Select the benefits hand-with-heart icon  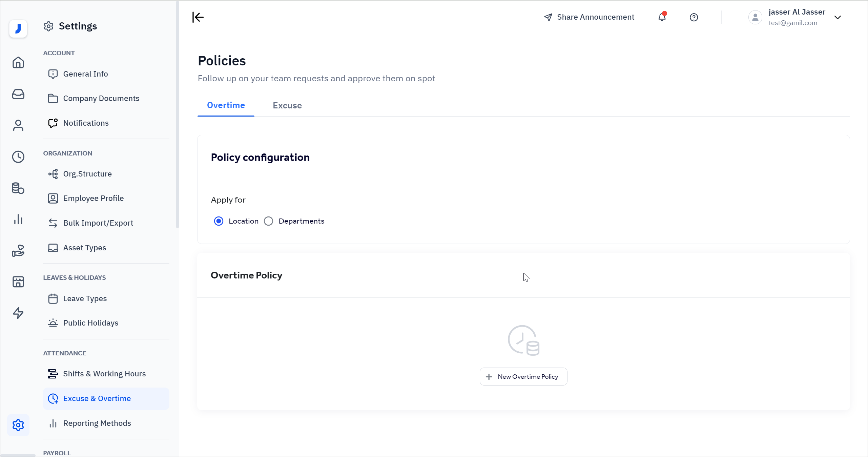click(x=18, y=251)
